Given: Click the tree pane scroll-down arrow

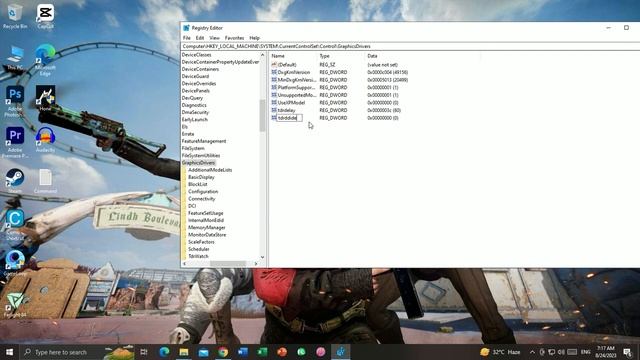Looking at the screenshot, I should pyautogui.click(x=262, y=257).
